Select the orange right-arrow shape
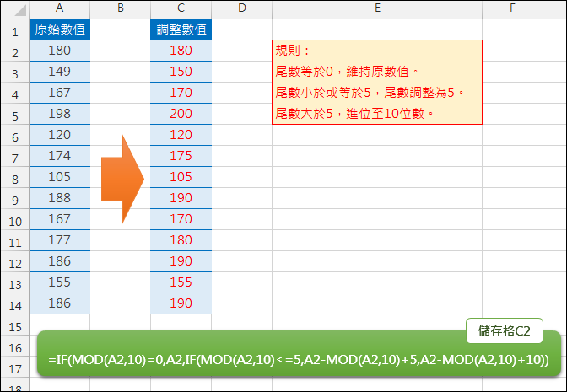Screen dimensions: 567x392 (x=122, y=179)
